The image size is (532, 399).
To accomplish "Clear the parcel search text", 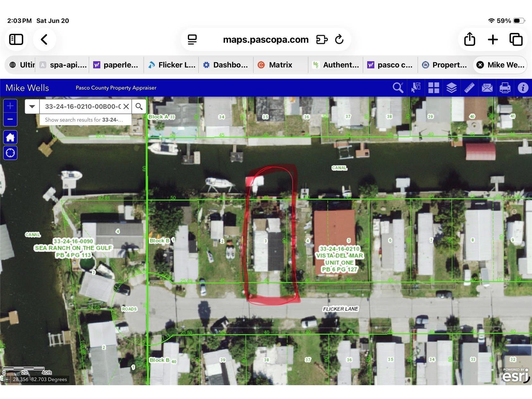I will 126,106.
